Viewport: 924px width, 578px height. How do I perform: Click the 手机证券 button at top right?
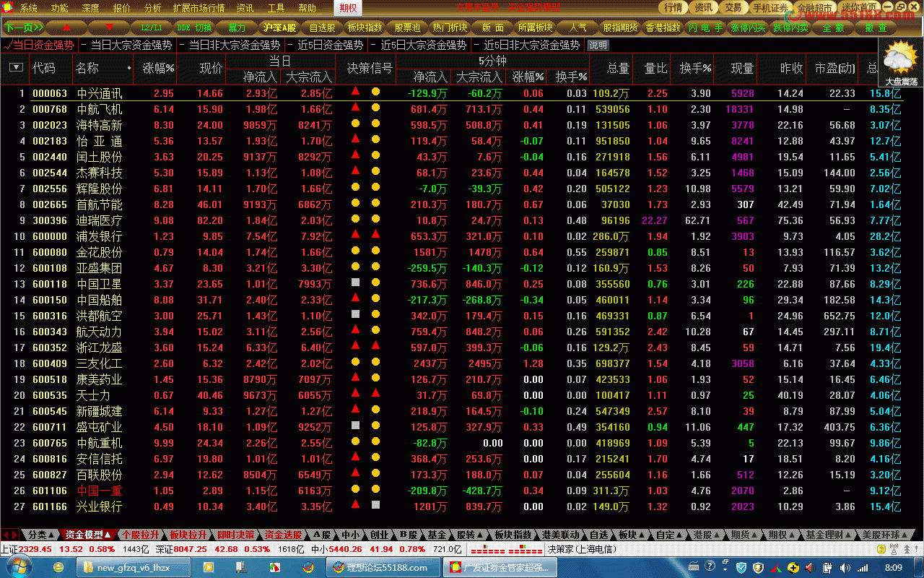(770, 7)
